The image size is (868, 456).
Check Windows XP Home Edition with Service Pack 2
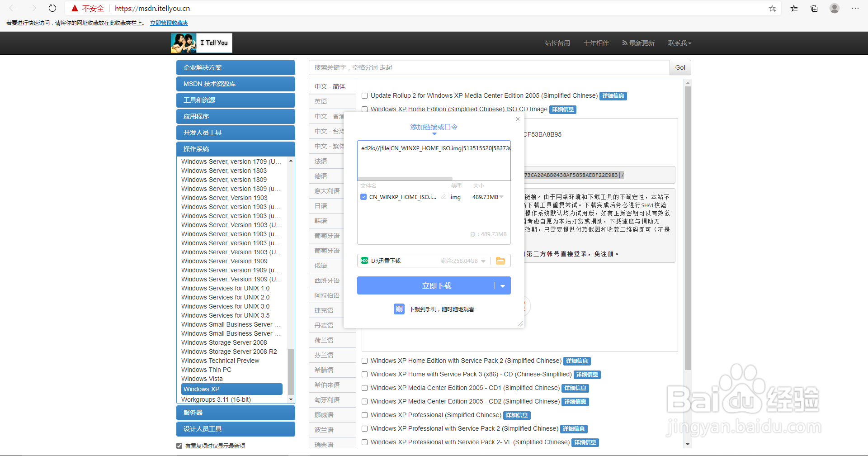coord(364,361)
